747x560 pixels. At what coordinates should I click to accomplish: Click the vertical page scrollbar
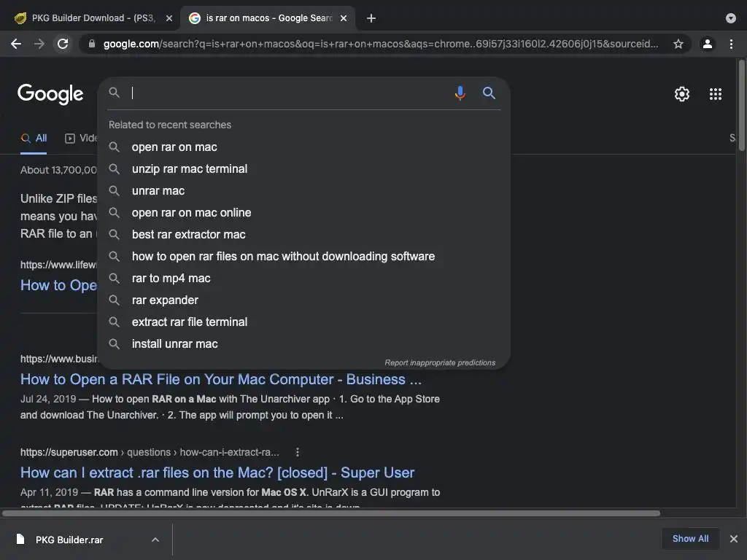[x=742, y=106]
